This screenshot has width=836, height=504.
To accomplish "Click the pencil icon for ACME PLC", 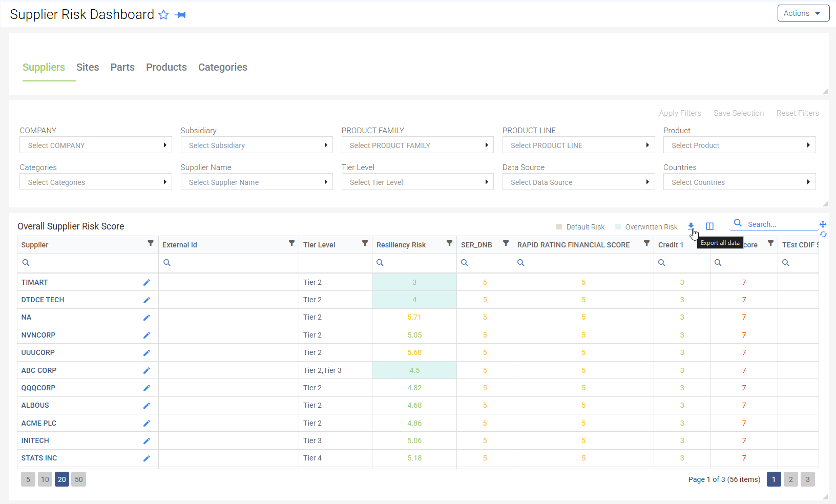I will click(x=147, y=423).
